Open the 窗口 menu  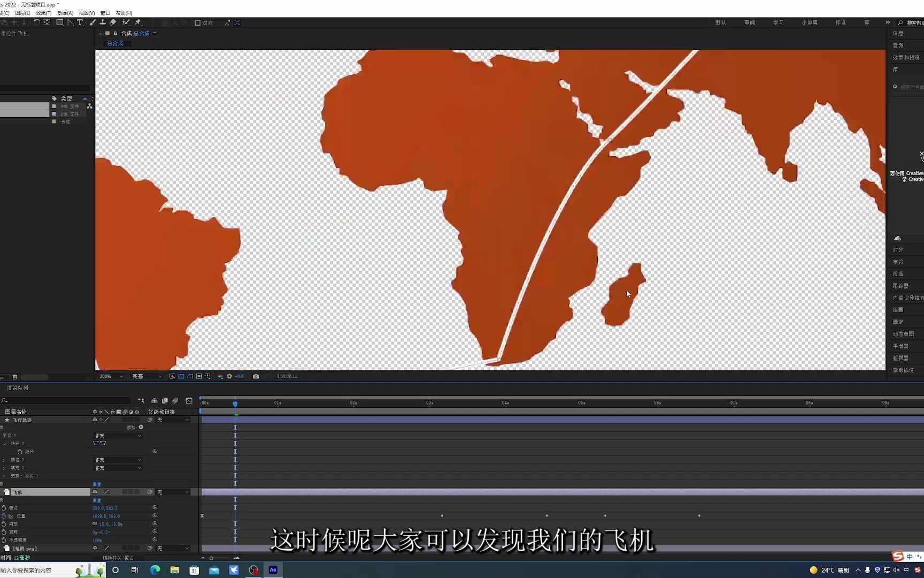tap(105, 13)
